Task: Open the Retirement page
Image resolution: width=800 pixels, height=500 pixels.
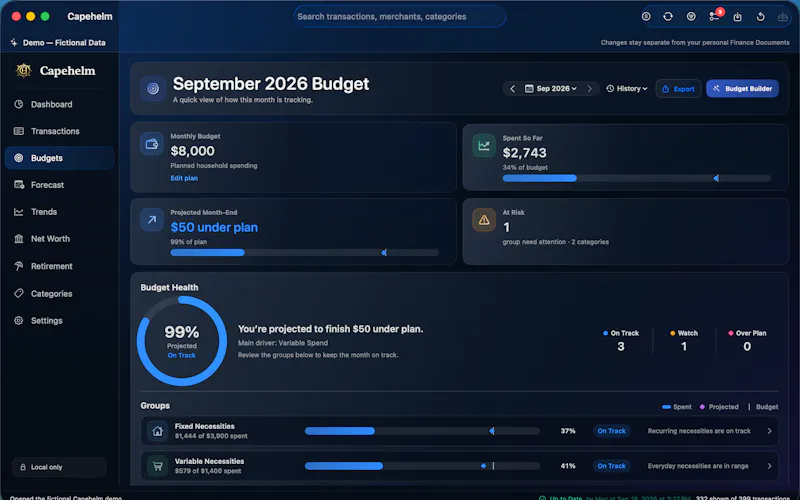Action: pyautogui.click(x=59, y=266)
